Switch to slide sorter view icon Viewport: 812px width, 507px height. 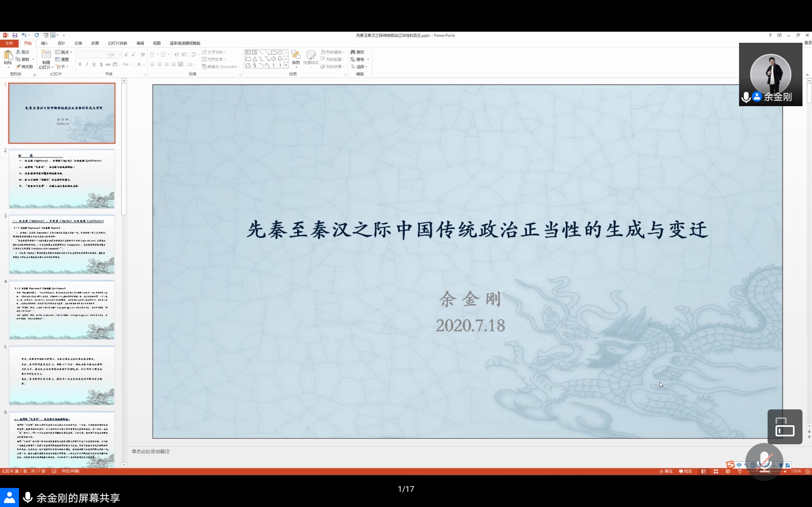click(x=716, y=472)
